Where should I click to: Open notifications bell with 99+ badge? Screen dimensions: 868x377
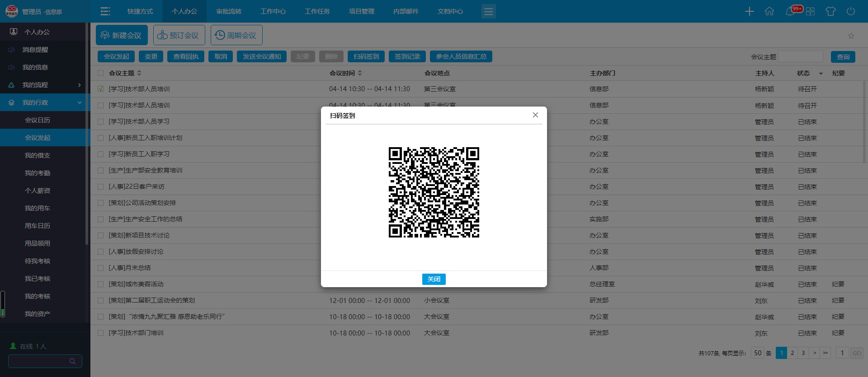pyautogui.click(x=791, y=11)
